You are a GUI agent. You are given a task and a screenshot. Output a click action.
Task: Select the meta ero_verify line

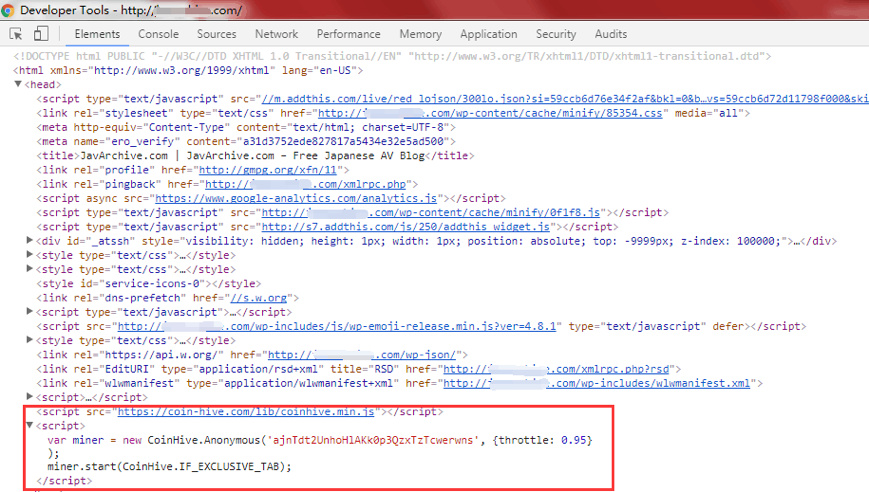pos(246,141)
